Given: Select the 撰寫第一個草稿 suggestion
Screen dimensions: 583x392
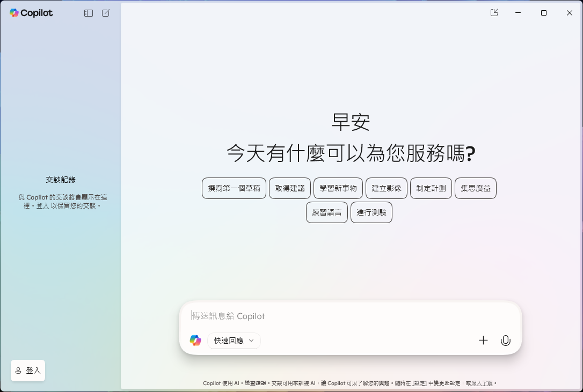Looking at the screenshot, I should (234, 188).
